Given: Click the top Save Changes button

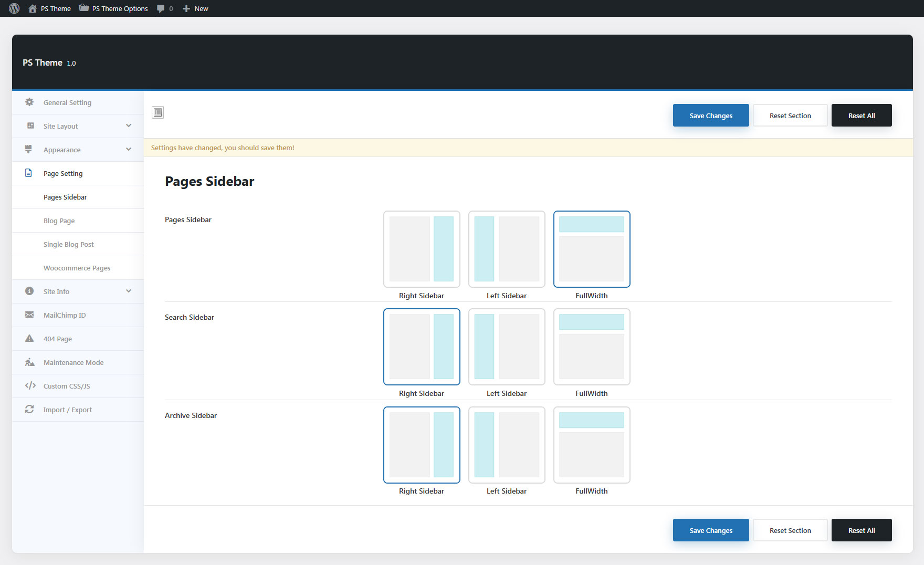Looking at the screenshot, I should (710, 116).
